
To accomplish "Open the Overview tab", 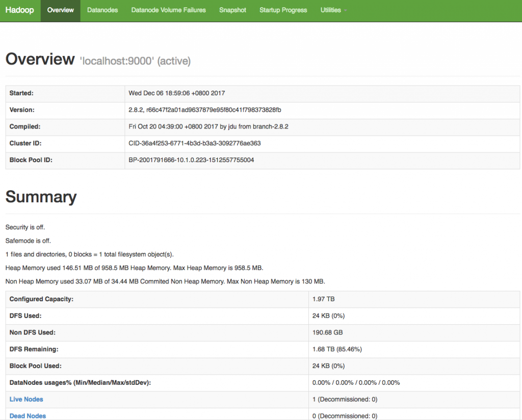I will coord(60,10).
